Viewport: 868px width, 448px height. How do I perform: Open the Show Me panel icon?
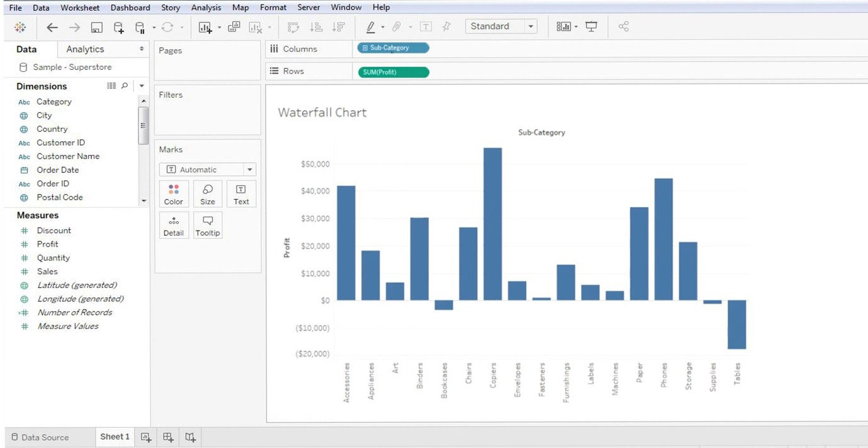563,26
